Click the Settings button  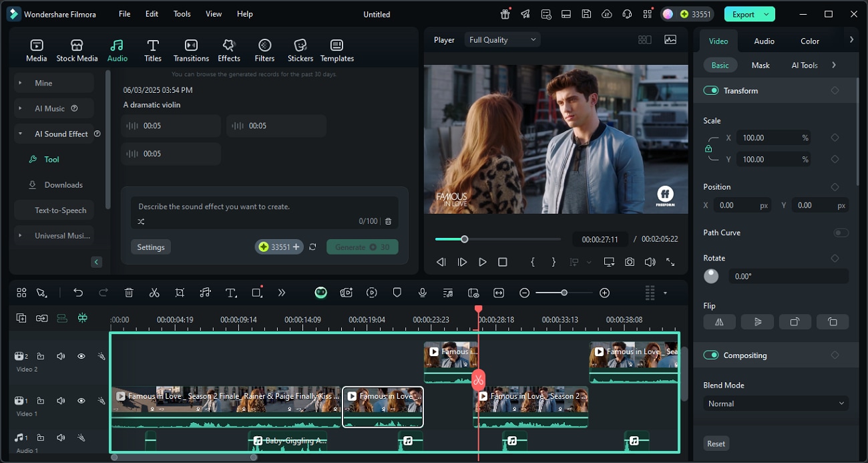[151, 247]
